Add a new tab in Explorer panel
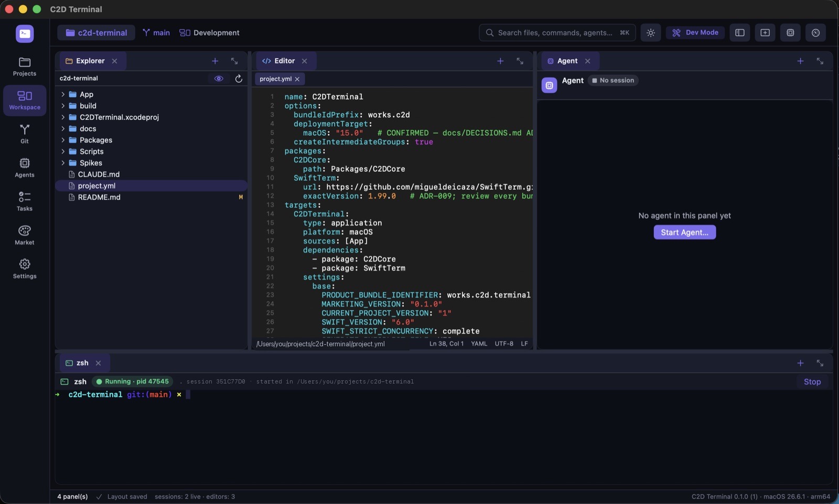 (x=215, y=61)
